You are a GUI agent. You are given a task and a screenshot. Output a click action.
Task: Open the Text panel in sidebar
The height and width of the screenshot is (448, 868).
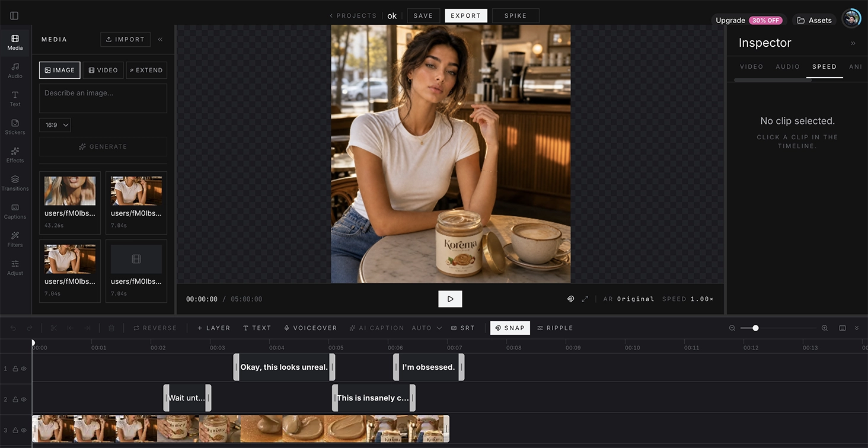pos(15,99)
